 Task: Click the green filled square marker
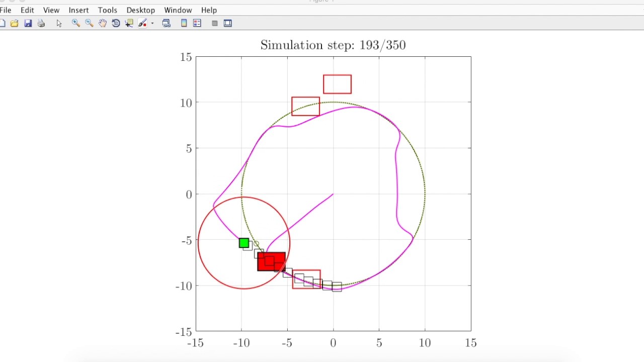244,243
